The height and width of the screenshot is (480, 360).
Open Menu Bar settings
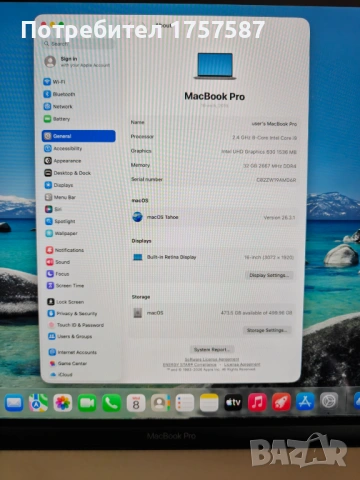(60, 197)
